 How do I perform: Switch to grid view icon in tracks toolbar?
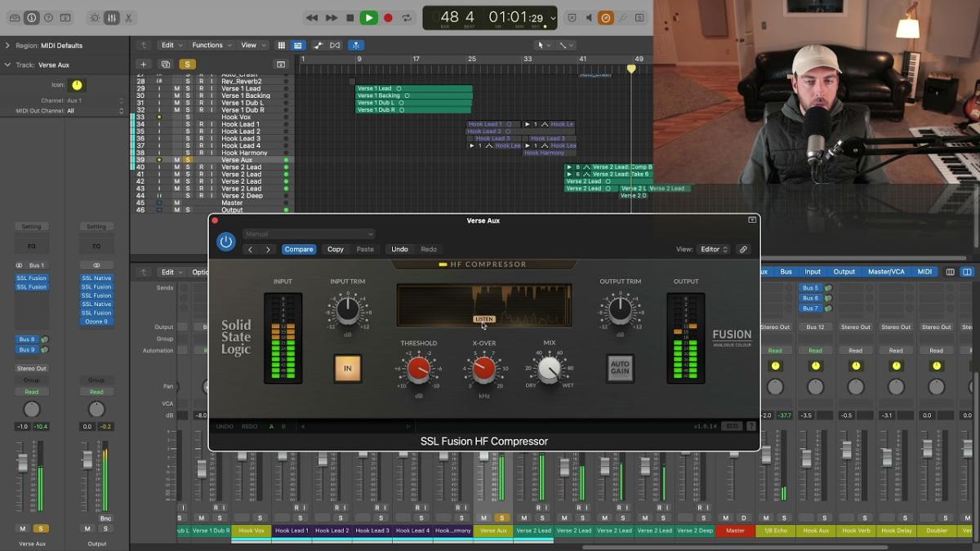(x=282, y=45)
